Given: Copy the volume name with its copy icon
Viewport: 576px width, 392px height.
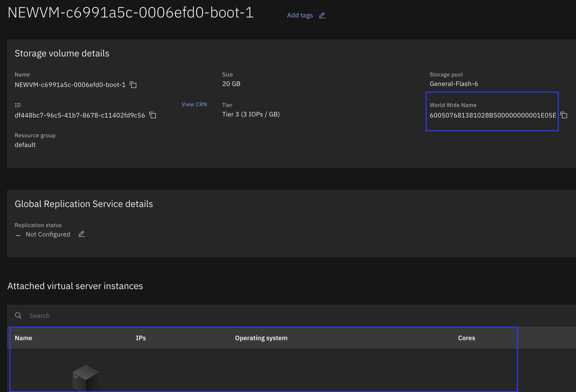Looking at the screenshot, I should click(x=133, y=85).
